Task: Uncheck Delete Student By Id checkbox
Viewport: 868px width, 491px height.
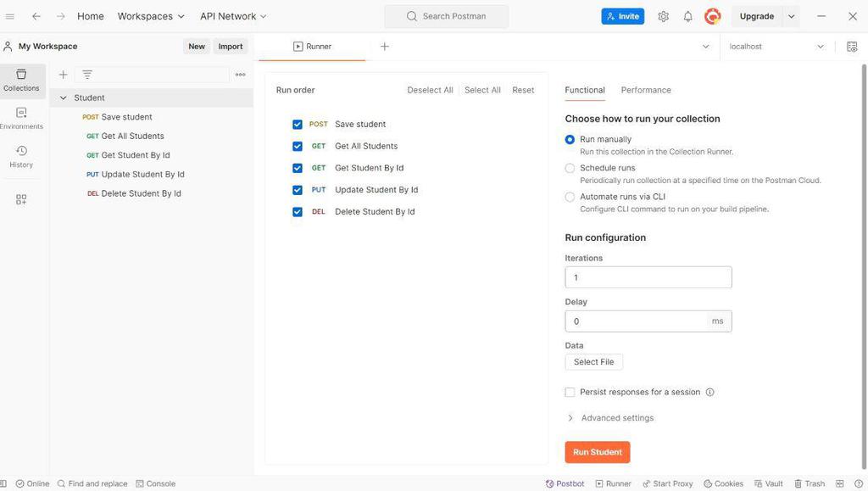Action: [298, 212]
